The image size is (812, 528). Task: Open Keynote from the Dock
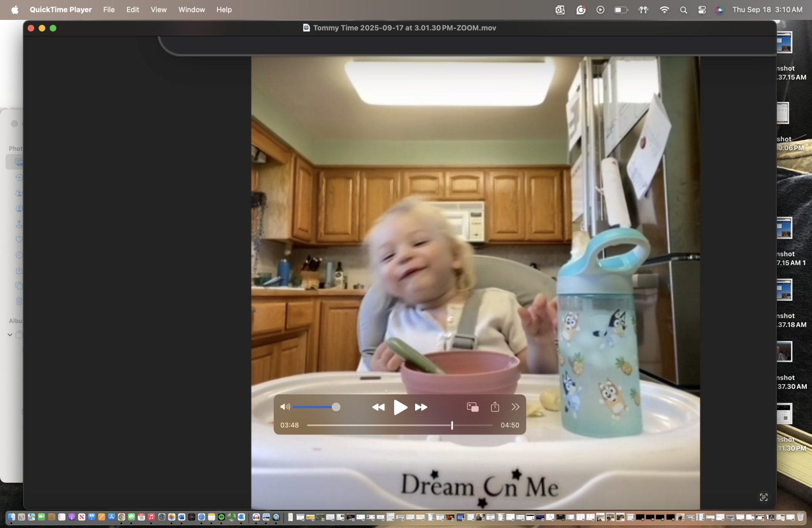[91, 517]
